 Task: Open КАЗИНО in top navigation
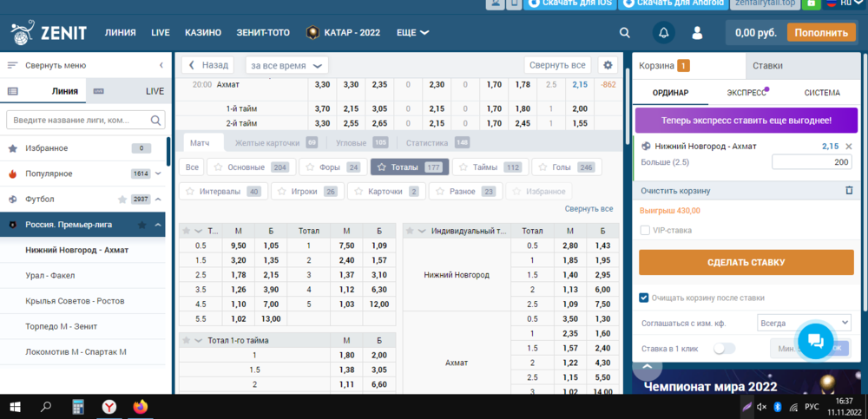point(203,33)
